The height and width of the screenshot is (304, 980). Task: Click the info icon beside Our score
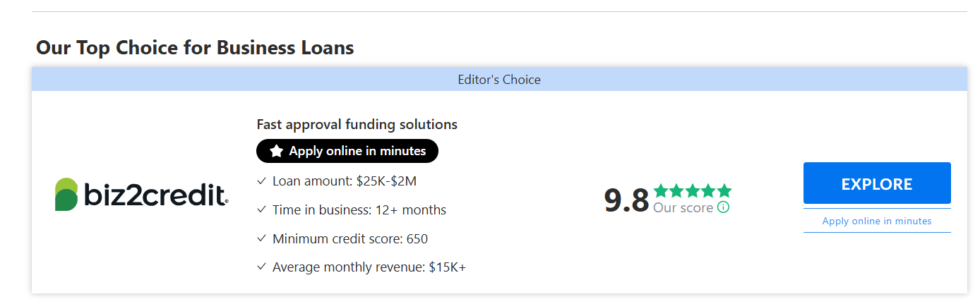tap(723, 207)
